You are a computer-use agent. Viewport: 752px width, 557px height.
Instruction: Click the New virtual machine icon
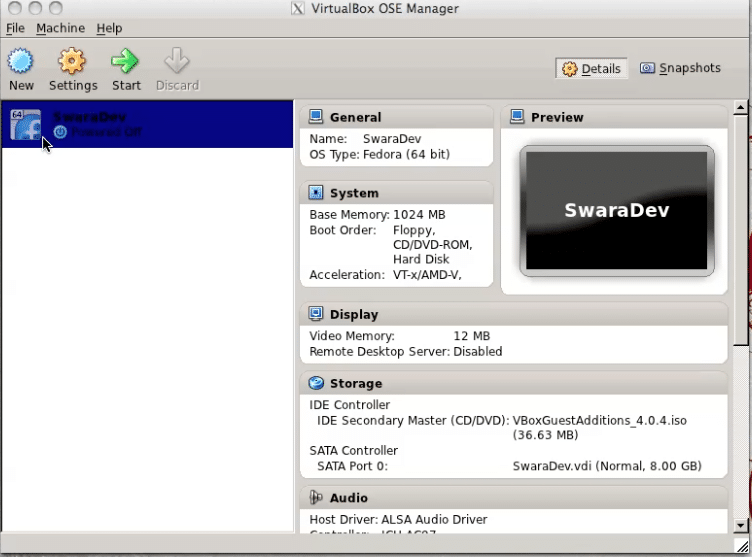coord(21,62)
